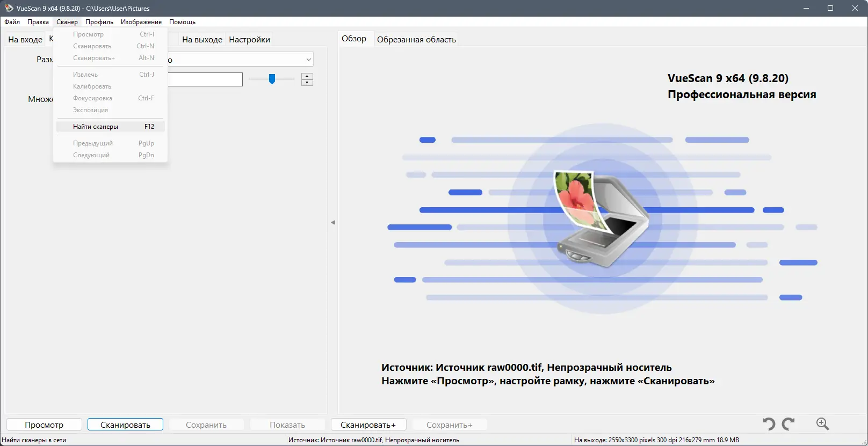Click the Сканировать button at the bottom
868x446 pixels.
[x=125, y=425]
